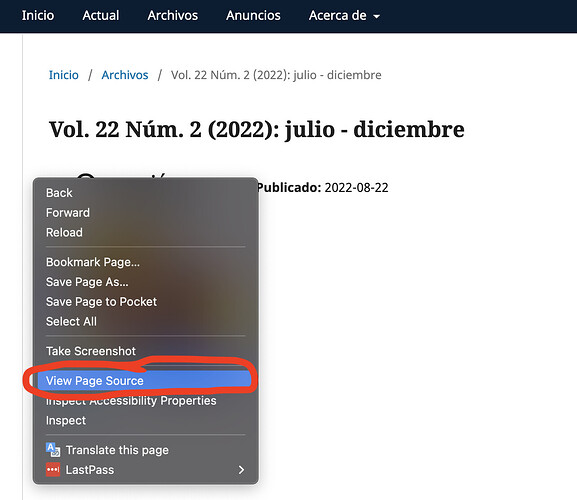Click the Translate this page icon
The image size is (577, 500).
point(53,450)
